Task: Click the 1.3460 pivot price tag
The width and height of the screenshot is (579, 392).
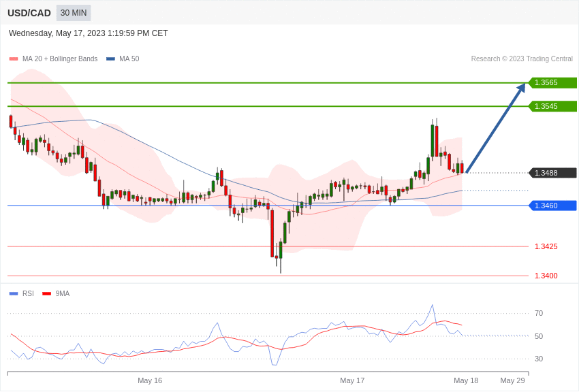Action: pos(552,206)
